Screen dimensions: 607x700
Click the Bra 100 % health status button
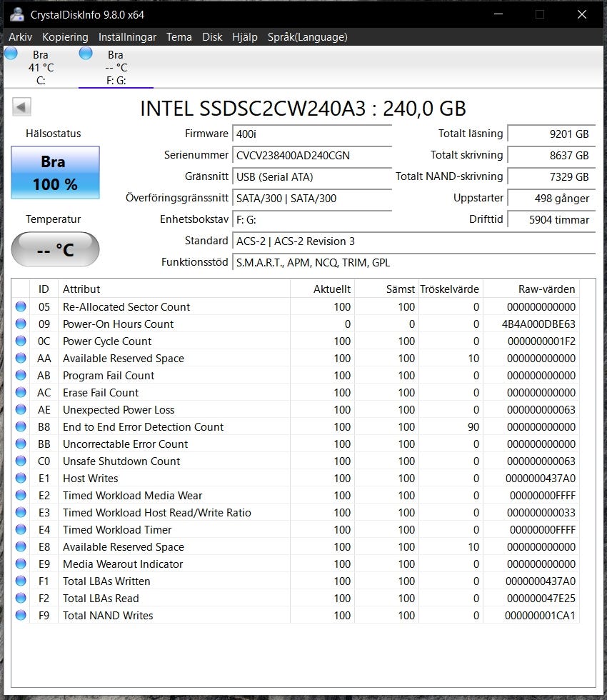click(55, 173)
